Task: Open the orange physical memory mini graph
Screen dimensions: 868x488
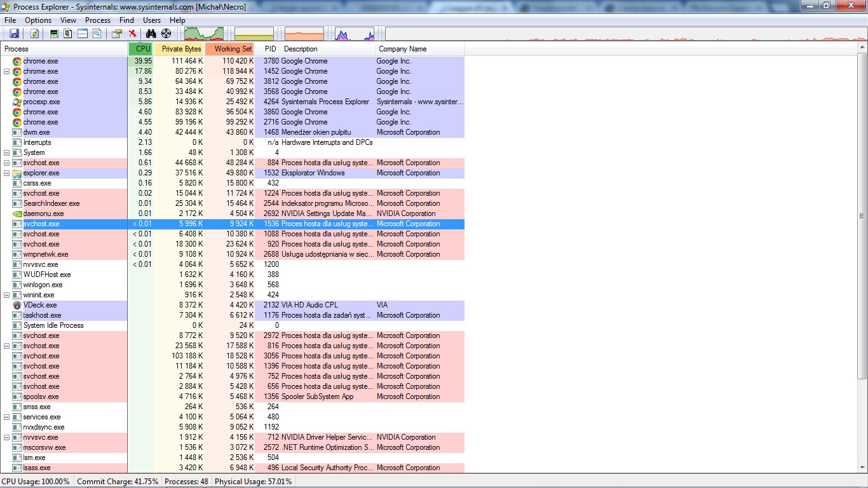Action: pyautogui.click(x=304, y=34)
